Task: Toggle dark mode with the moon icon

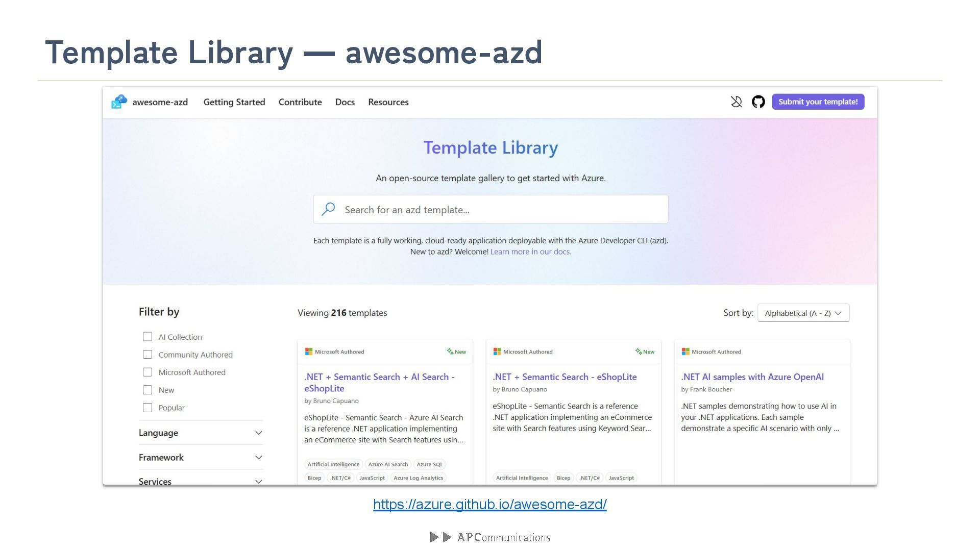Action: tap(736, 102)
